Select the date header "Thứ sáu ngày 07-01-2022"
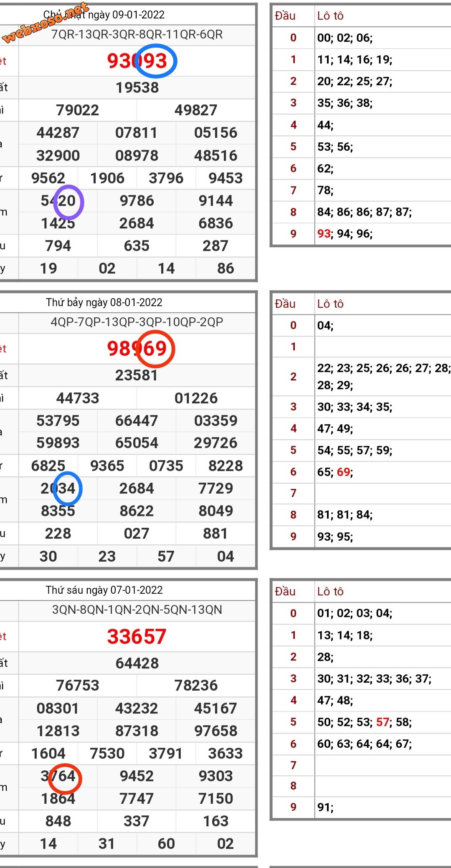 104,590
